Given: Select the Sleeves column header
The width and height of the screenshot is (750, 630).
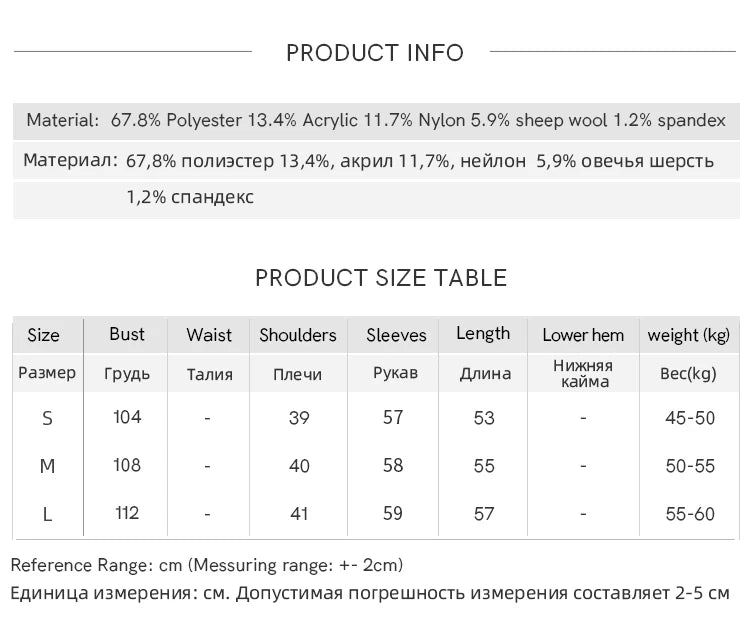Looking at the screenshot, I should tap(396, 335).
